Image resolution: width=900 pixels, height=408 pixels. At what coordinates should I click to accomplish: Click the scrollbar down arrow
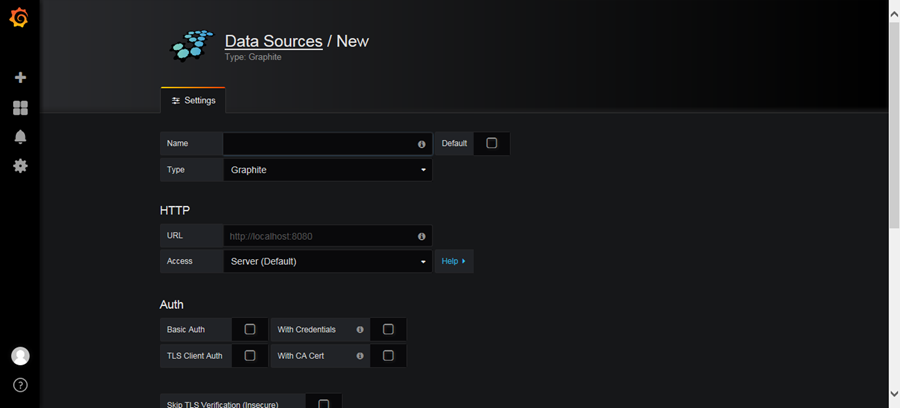894,393
